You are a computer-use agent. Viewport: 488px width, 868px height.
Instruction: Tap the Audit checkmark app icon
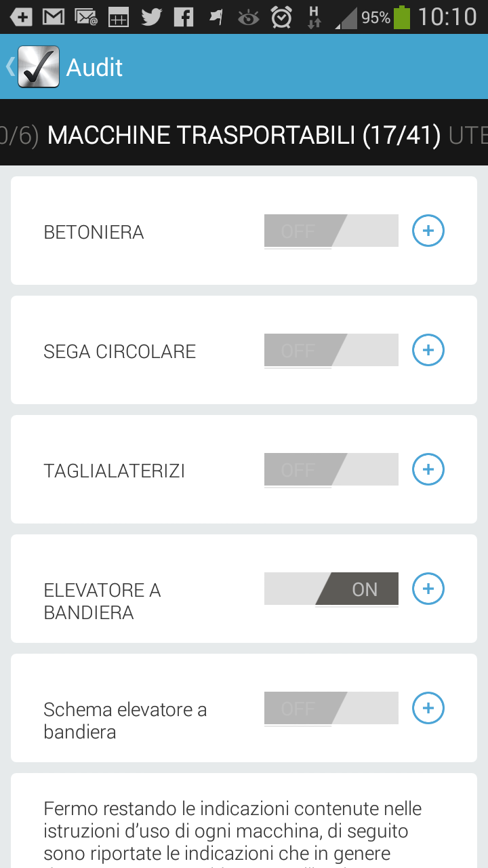click(x=39, y=66)
